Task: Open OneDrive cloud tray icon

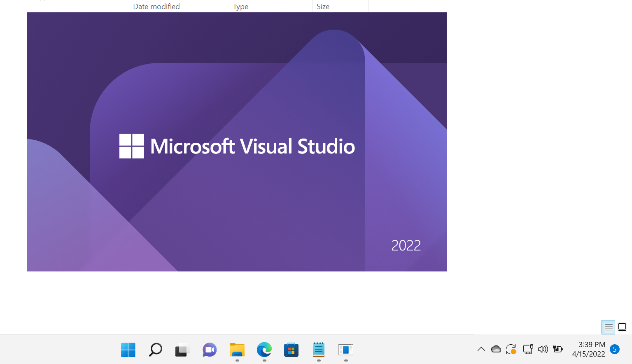Action: pos(496,350)
